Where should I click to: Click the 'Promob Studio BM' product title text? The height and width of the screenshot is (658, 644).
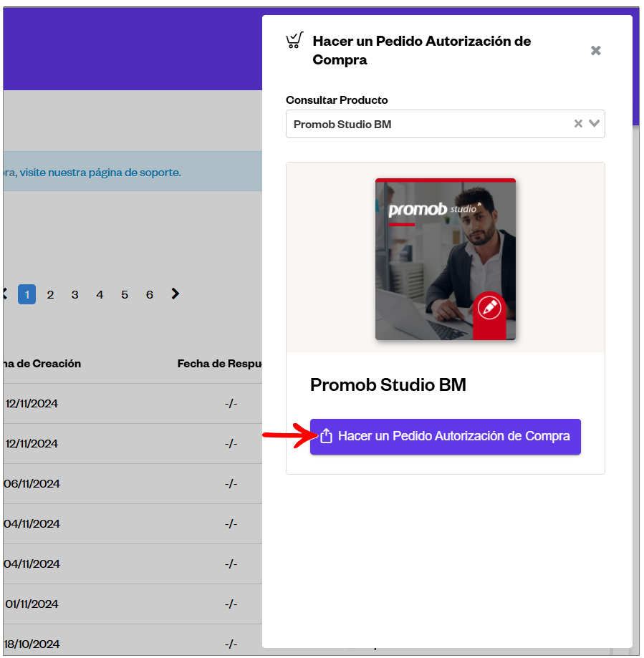pyautogui.click(x=388, y=384)
